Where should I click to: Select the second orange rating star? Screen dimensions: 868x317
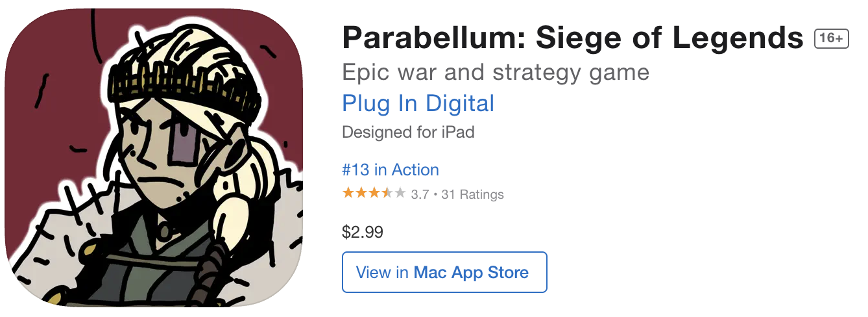pos(361,193)
